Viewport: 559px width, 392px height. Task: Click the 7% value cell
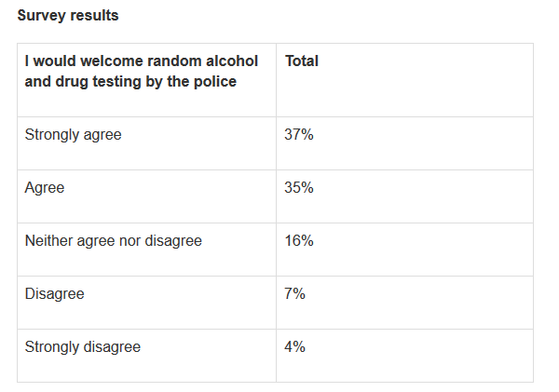pyautogui.click(x=294, y=294)
